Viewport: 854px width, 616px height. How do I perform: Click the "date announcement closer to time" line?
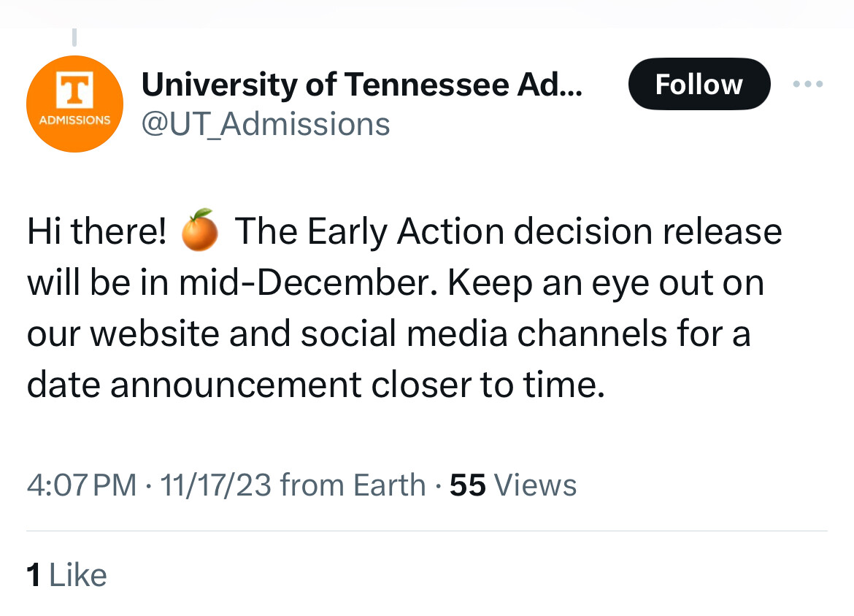point(316,385)
